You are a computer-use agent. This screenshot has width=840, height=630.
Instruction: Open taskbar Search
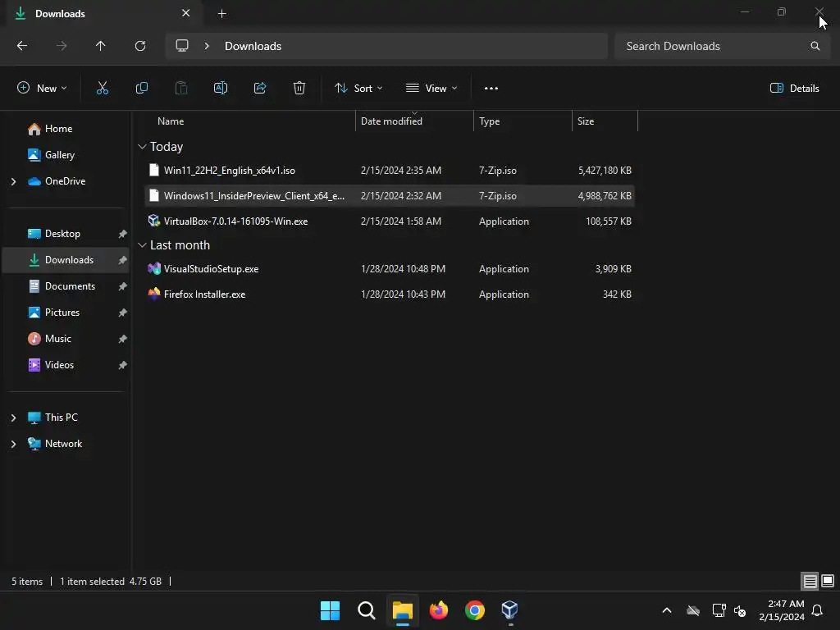(x=367, y=610)
